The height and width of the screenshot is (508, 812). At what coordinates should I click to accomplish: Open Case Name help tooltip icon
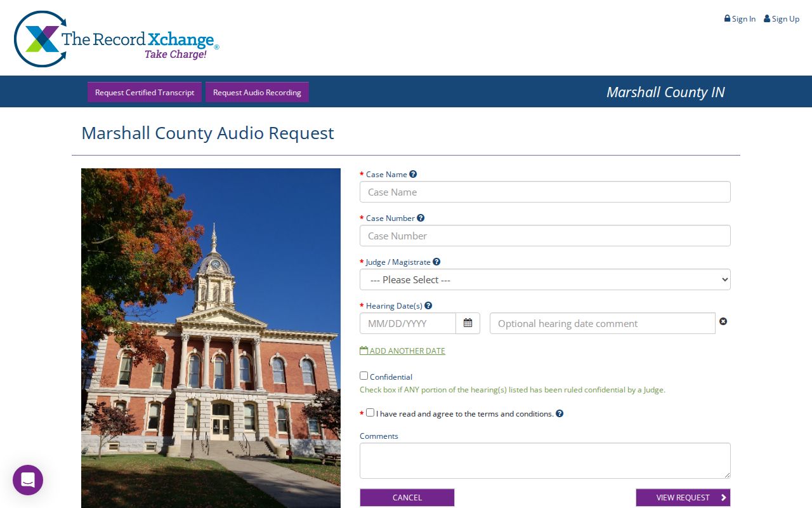pyautogui.click(x=413, y=174)
